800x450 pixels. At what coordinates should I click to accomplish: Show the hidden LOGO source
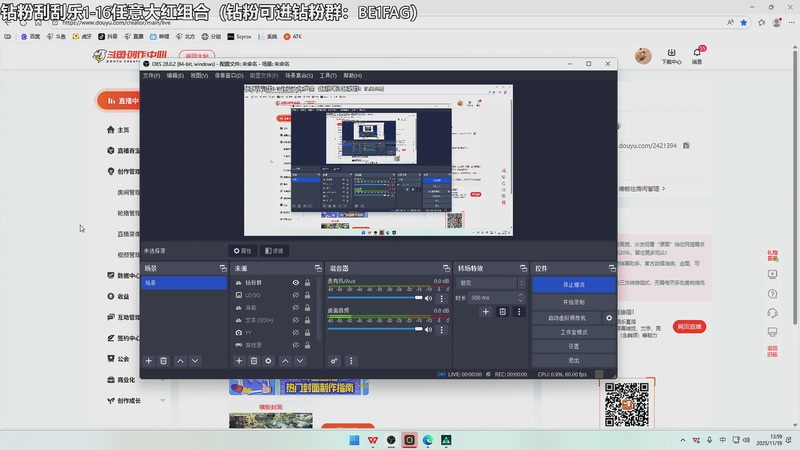coord(296,295)
